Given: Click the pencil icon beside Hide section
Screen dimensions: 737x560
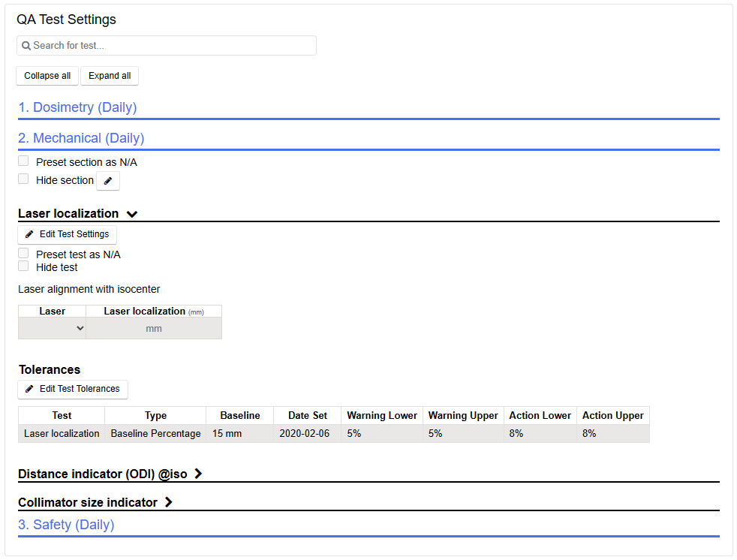Looking at the screenshot, I should click(107, 180).
